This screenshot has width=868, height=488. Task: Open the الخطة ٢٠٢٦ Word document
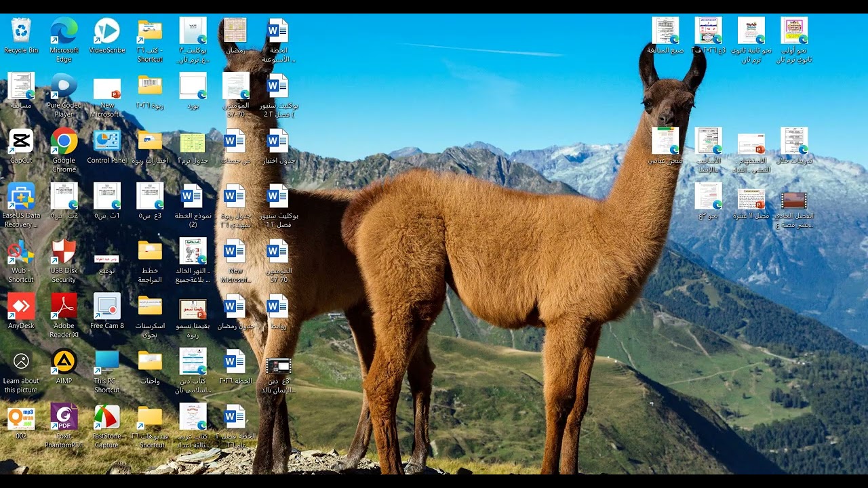(x=235, y=361)
